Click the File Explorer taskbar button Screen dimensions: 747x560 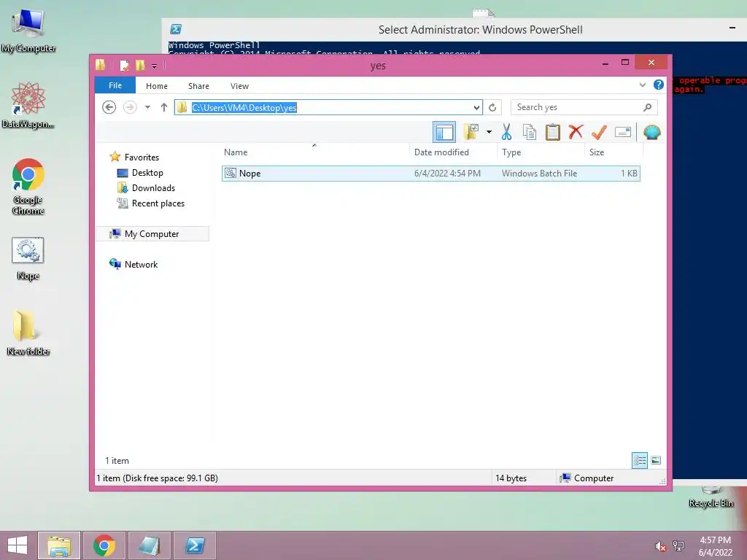59,545
